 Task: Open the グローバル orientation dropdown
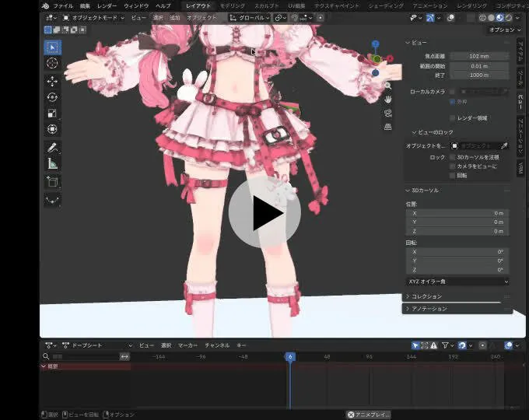(250, 18)
